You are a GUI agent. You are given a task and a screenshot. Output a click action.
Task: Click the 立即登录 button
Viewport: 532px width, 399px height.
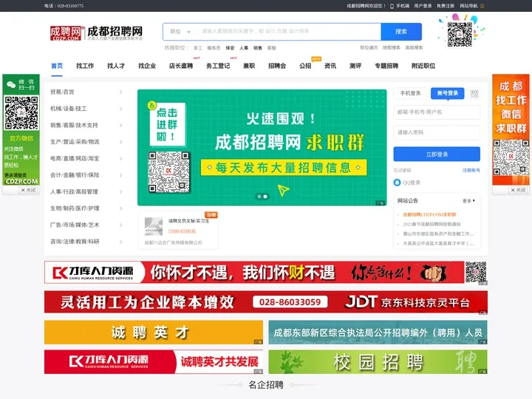point(437,154)
